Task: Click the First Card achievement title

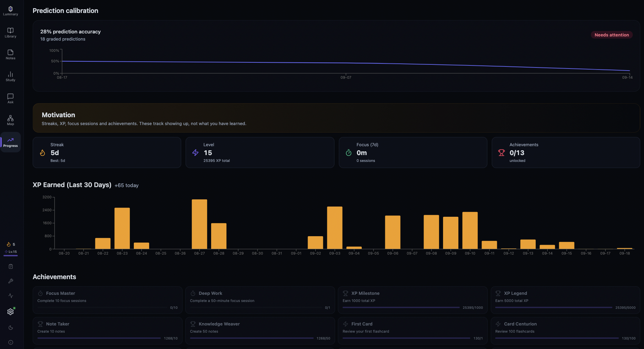Action: pos(362,324)
